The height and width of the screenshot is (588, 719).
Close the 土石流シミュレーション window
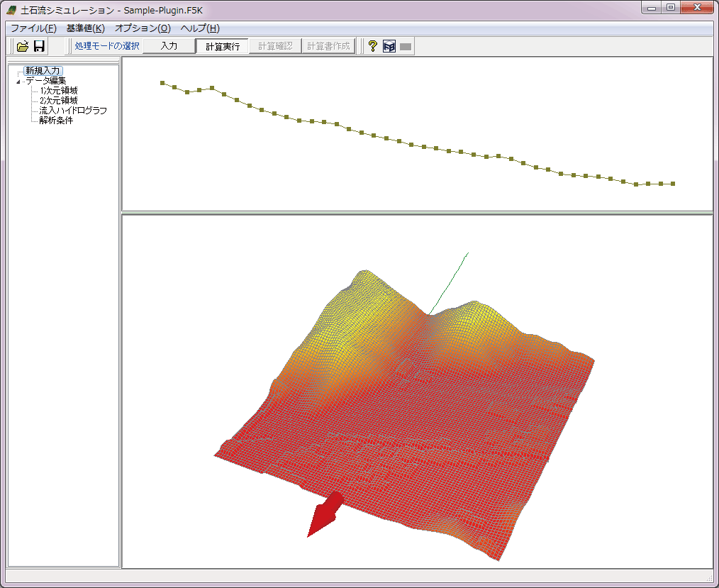[x=697, y=8]
